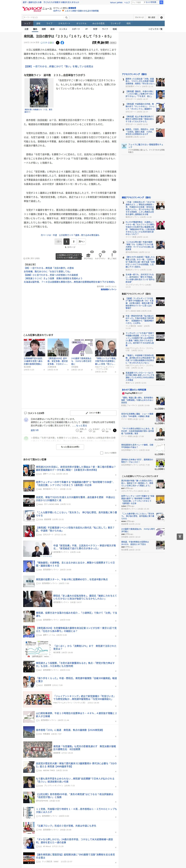Open the ランキング navigation tab

(115, 24)
